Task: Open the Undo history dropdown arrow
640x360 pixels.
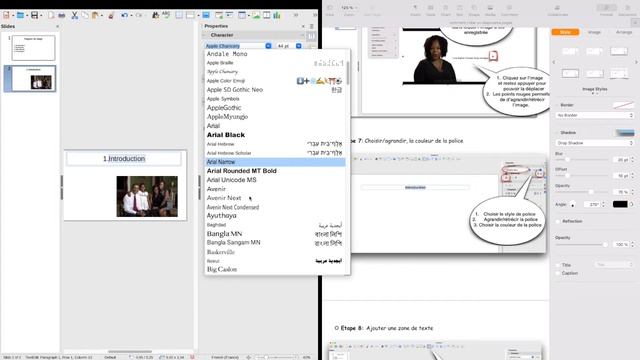Action: (x=131, y=16)
